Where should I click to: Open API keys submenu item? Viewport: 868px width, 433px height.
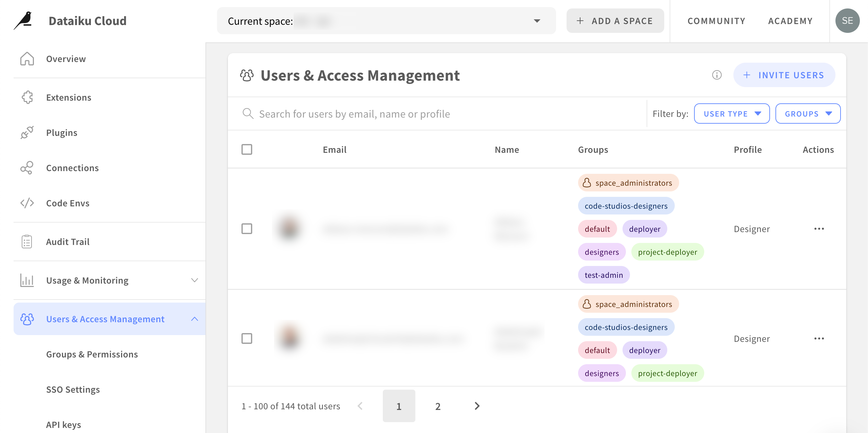tap(63, 425)
